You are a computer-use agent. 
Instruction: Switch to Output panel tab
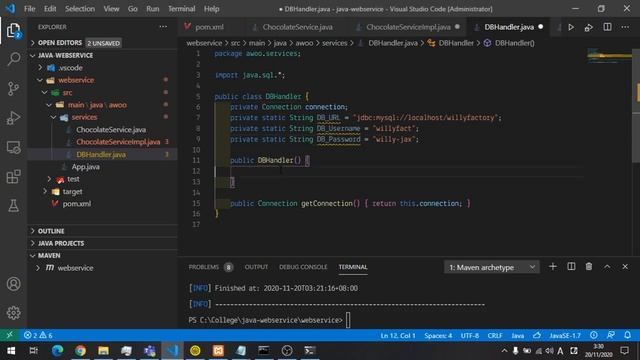(256, 267)
